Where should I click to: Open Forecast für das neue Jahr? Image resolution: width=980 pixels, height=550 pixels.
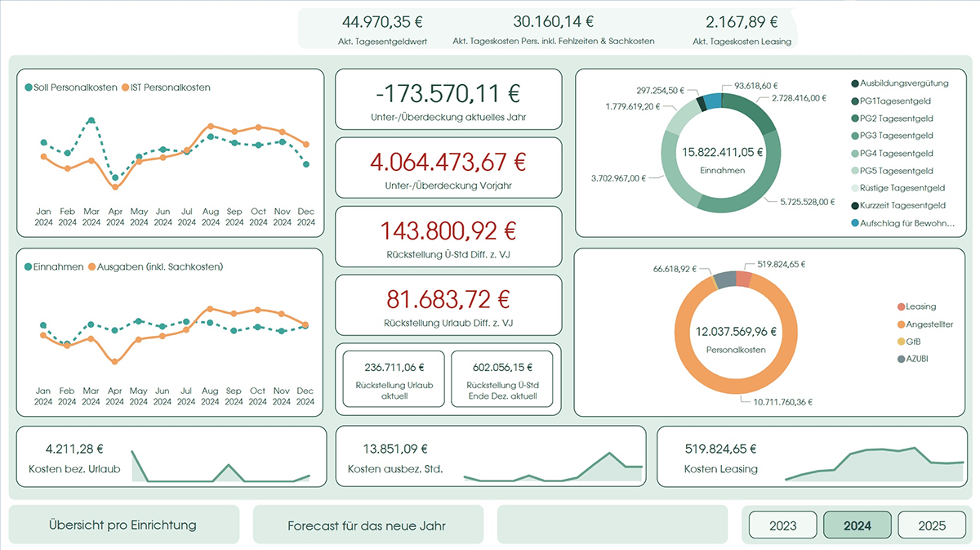point(367,525)
